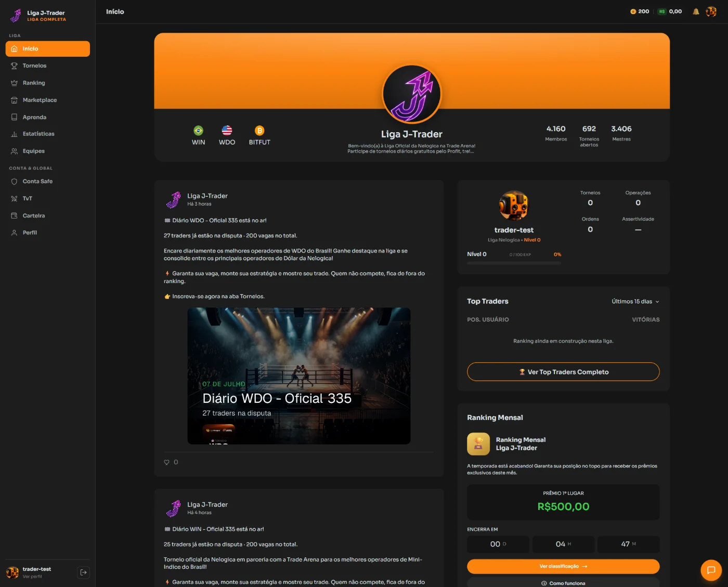728x587 pixels.
Task: Click Ver Top Traders Completo button
Action: 563,372
